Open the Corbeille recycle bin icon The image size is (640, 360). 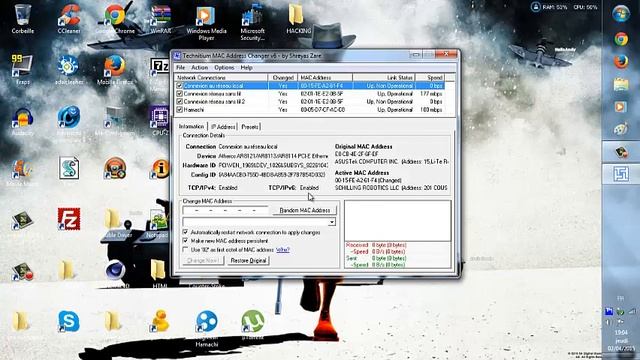click(22, 18)
